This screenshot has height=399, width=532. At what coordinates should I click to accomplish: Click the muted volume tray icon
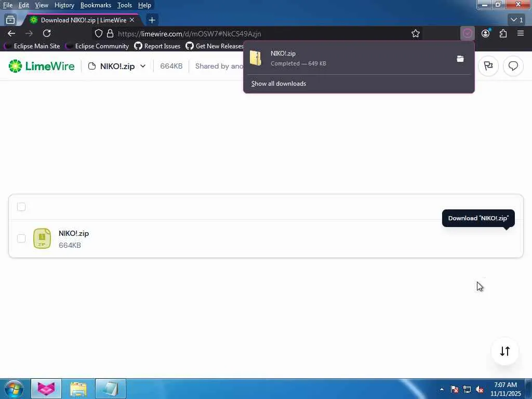[x=480, y=389]
